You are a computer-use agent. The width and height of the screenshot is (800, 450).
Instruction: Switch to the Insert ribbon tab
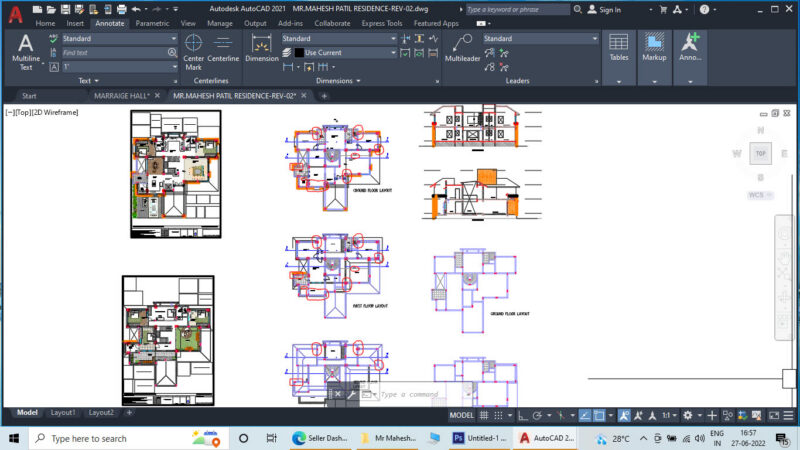click(x=75, y=23)
